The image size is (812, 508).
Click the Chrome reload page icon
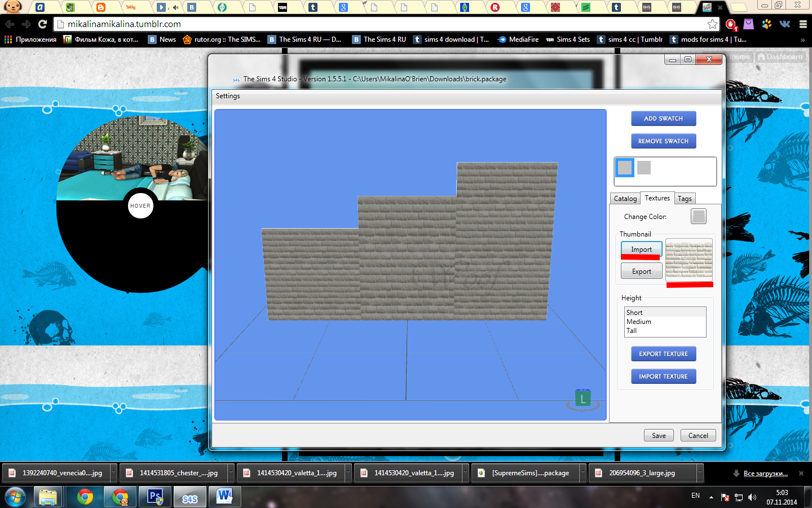(x=42, y=24)
